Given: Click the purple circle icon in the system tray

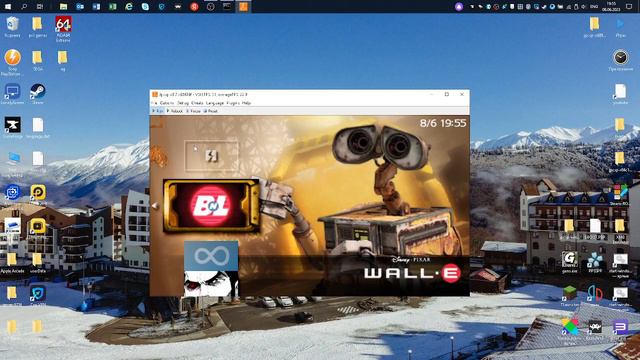Looking at the screenshot, I should coord(459,7).
